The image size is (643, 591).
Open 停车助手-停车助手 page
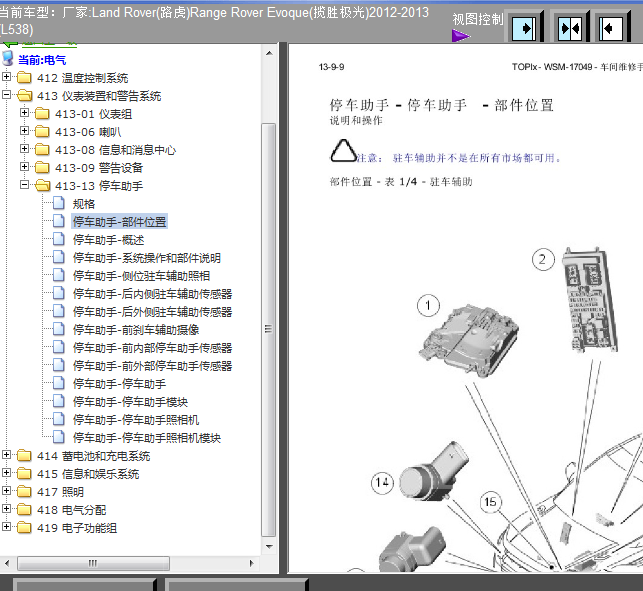click(119, 384)
